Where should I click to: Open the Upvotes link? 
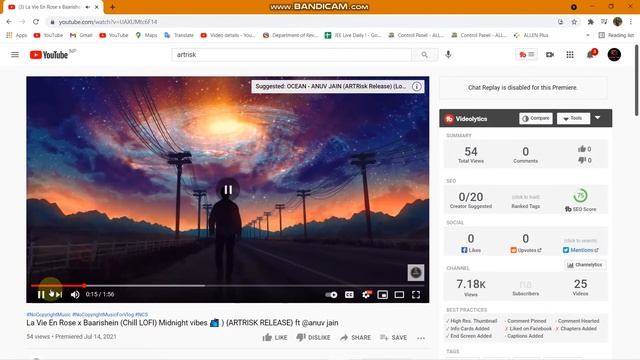[526, 250]
